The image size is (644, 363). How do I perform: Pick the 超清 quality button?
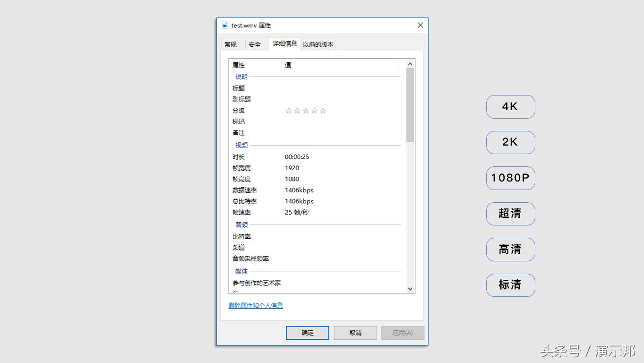510,214
